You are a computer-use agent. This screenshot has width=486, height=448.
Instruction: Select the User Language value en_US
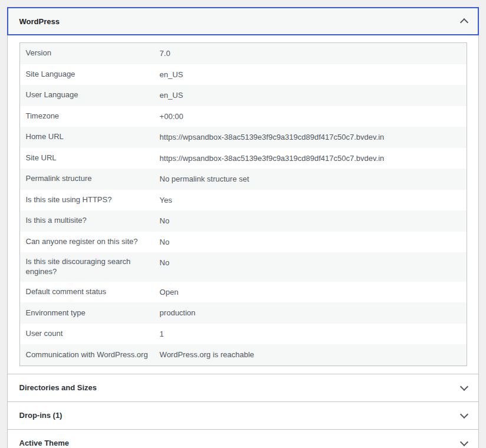[171, 95]
